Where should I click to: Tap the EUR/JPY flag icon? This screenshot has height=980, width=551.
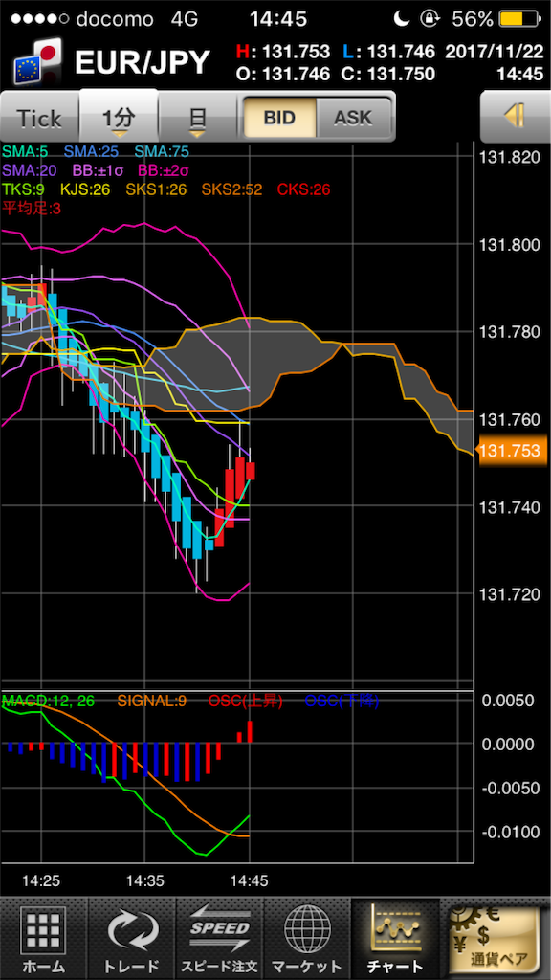(37, 61)
